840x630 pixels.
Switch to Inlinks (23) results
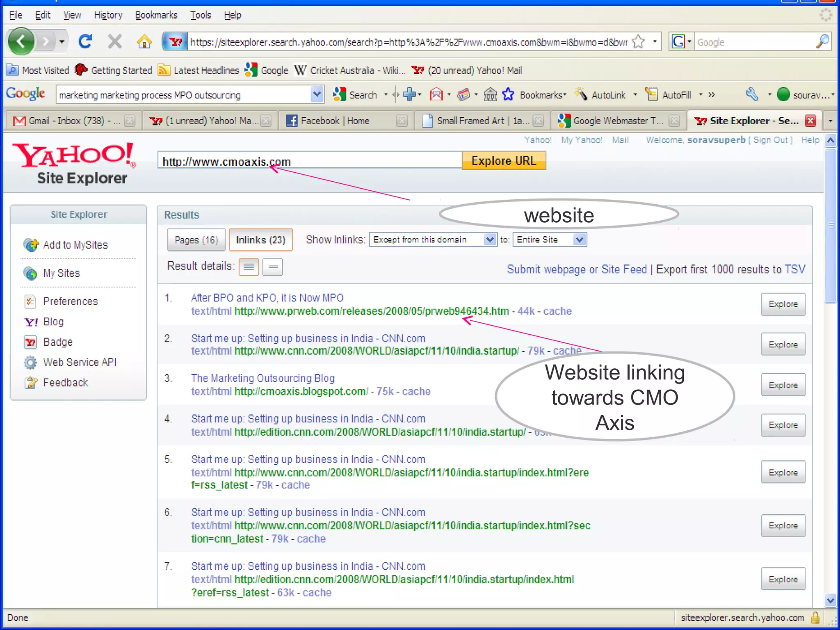(260, 240)
